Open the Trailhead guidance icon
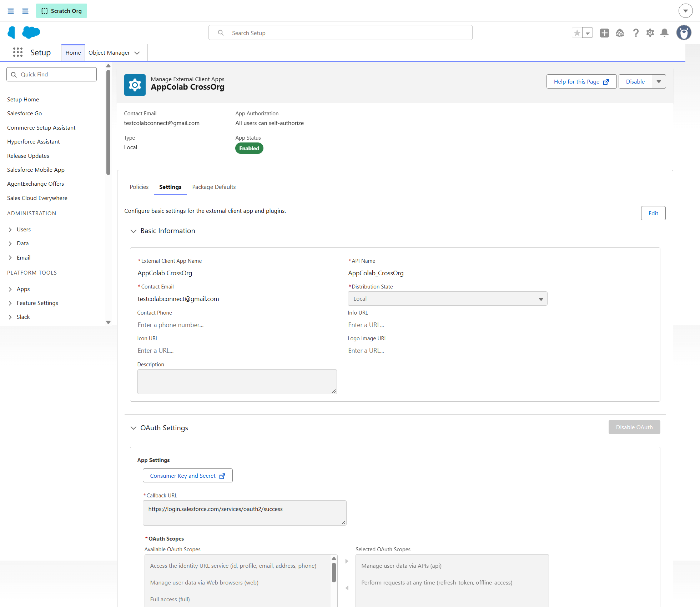700x607 pixels. (x=620, y=33)
